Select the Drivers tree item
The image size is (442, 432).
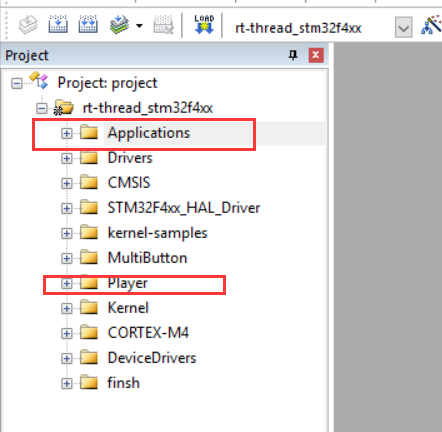[x=130, y=158]
